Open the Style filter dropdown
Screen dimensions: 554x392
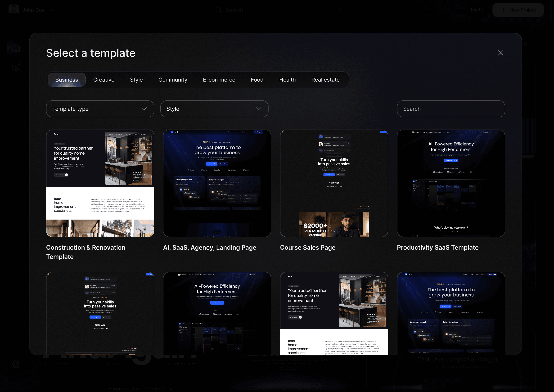[x=214, y=109]
